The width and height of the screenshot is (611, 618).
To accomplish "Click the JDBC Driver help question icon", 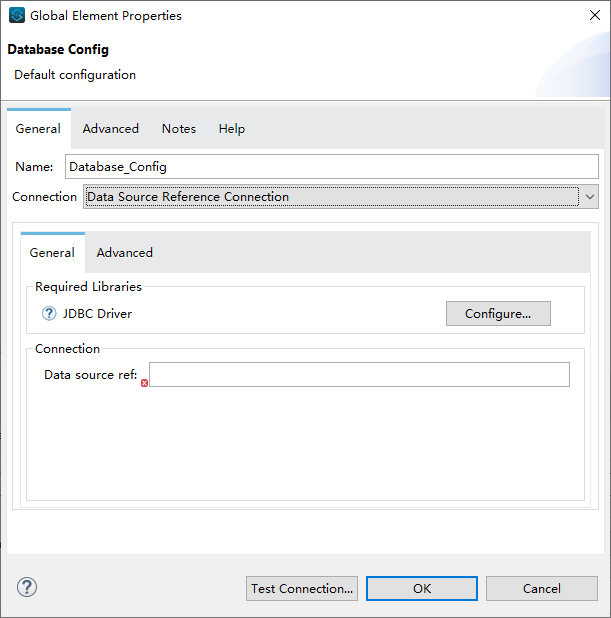I will coord(49,314).
